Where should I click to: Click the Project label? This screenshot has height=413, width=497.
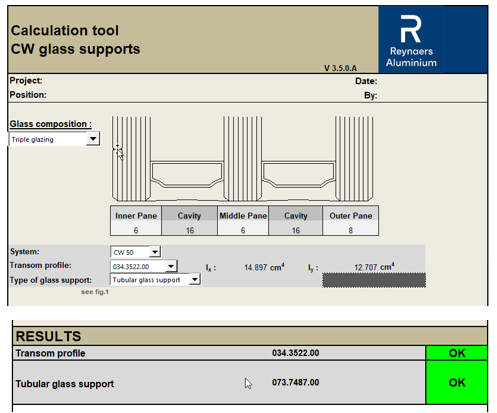click(26, 81)
